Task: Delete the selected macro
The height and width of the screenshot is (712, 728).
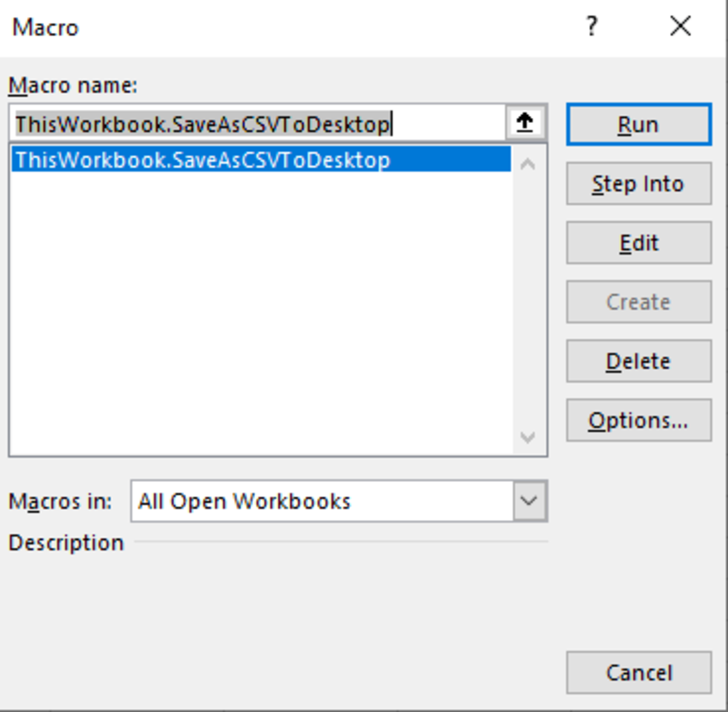Action: [638, 361]
